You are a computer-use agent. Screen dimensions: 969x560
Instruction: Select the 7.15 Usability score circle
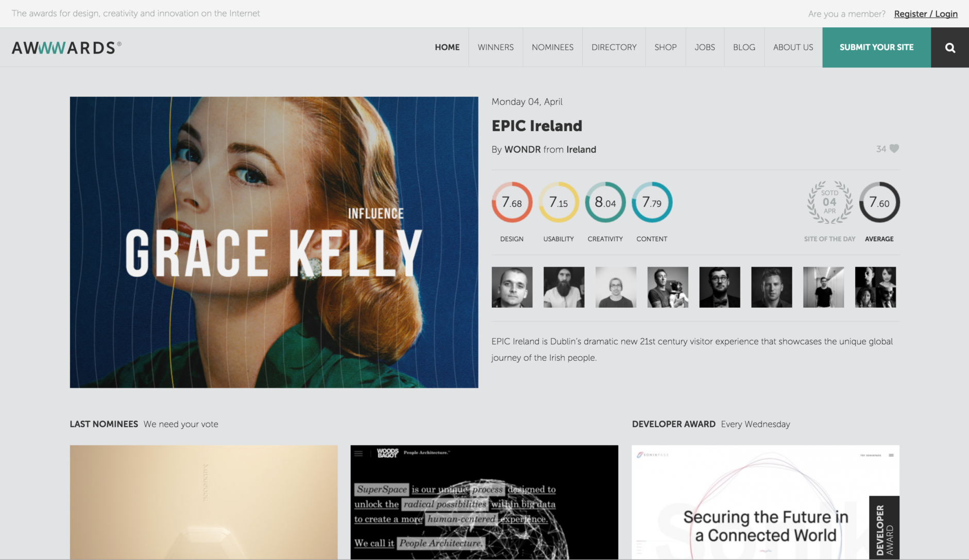click(x=559, y=202)
